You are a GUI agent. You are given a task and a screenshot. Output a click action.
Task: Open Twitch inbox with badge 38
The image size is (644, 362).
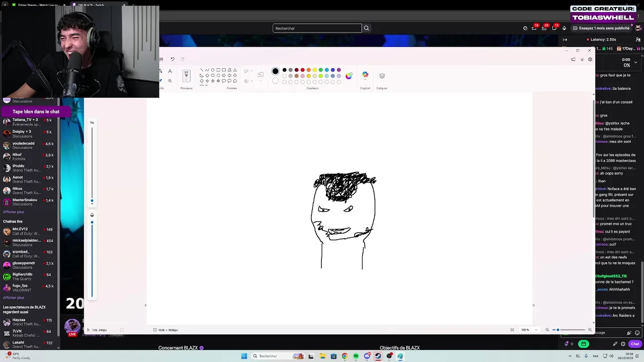tap(544, 28)
